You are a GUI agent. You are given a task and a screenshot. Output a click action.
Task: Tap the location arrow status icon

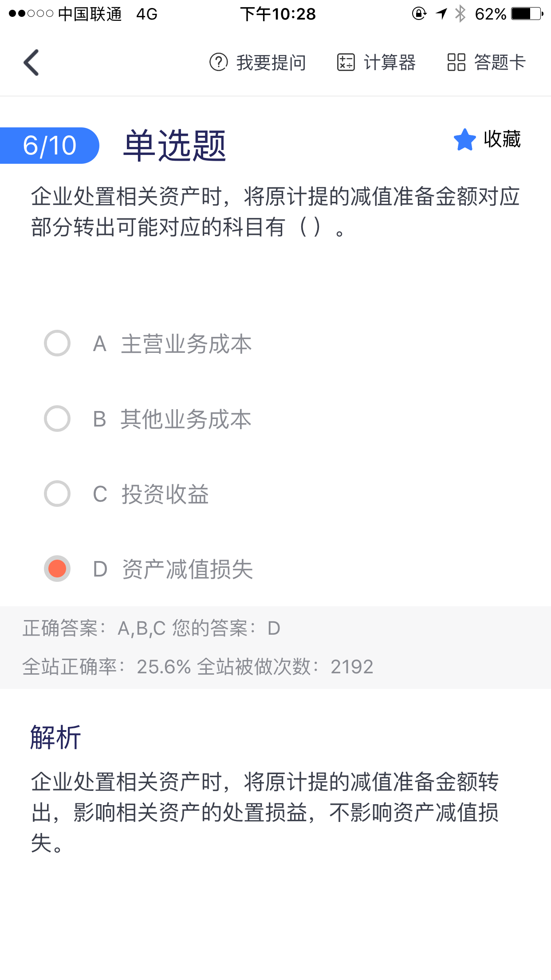(441, 14)
